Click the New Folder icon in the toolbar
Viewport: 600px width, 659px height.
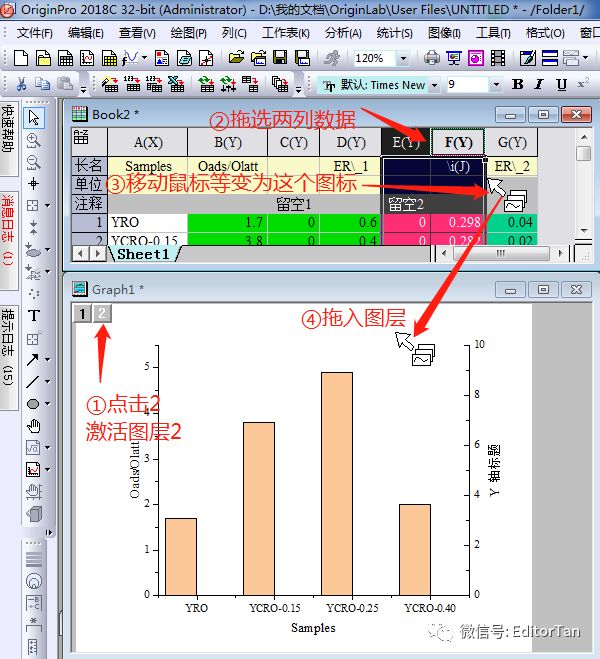click(x=43, y=58)
